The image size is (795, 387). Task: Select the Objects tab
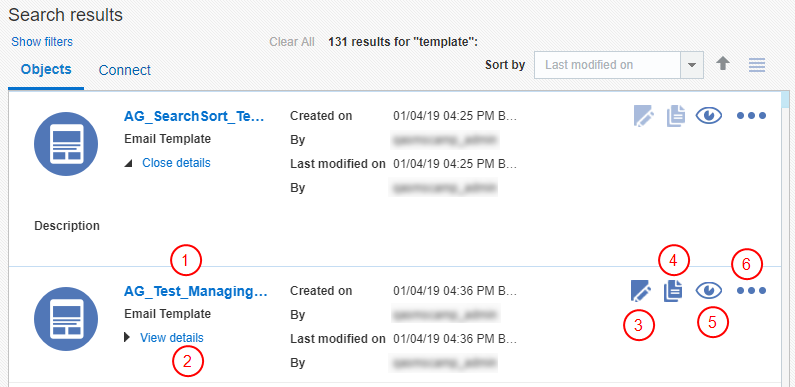point(46,69)
